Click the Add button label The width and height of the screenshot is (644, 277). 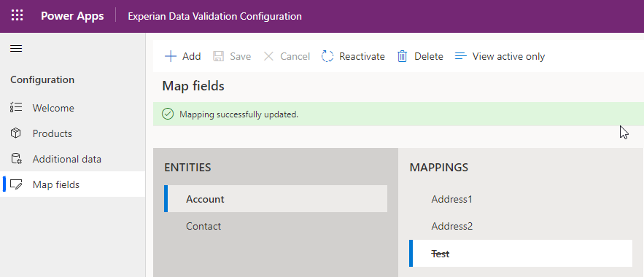[191, 56]
